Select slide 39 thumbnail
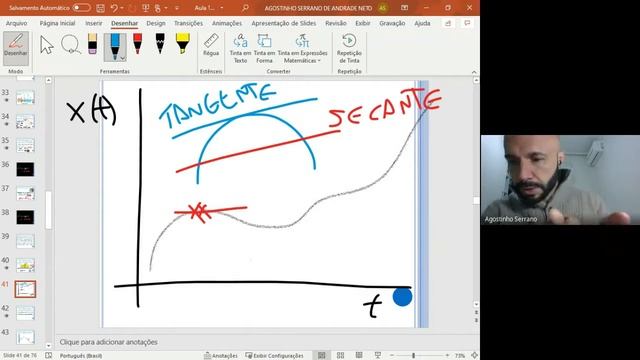This screenshot has height=360, width=640. click(x=25, y=241)
